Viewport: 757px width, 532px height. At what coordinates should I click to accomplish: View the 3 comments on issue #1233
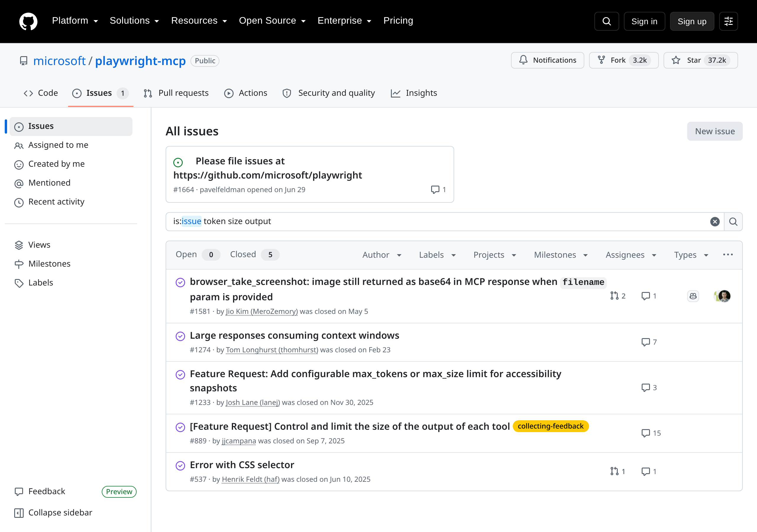click(649, 388)
